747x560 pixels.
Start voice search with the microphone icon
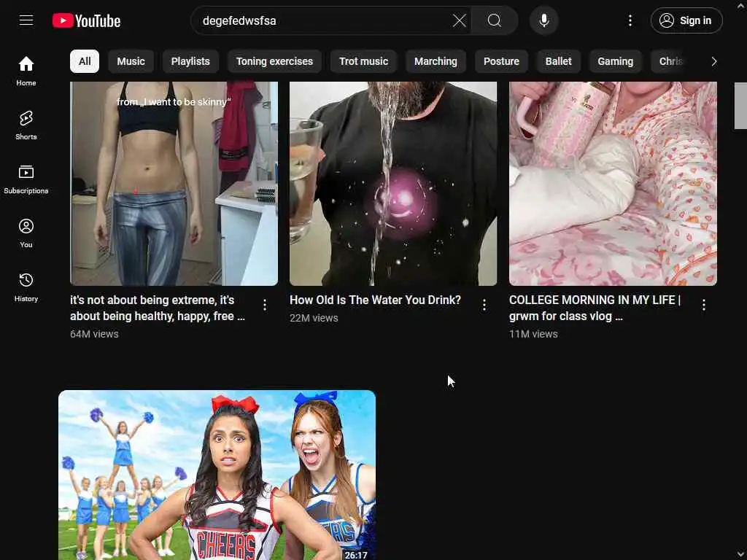[x=544, y=20]
